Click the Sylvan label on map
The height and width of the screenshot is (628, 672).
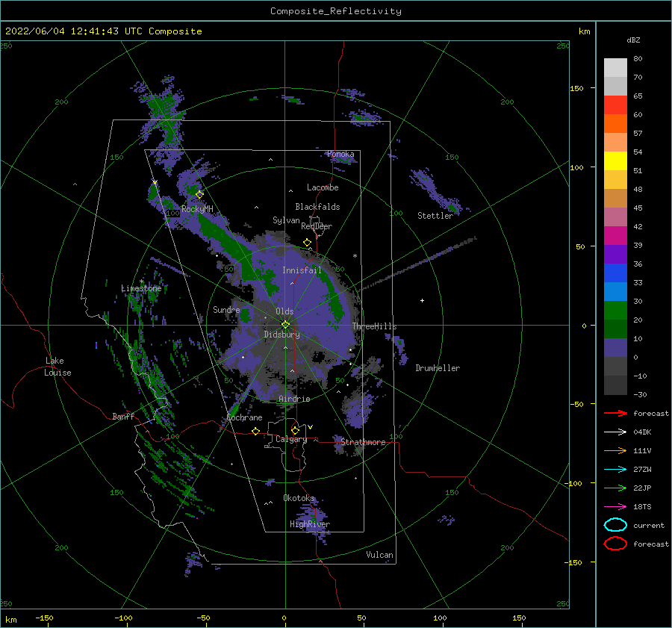(286, 220)
